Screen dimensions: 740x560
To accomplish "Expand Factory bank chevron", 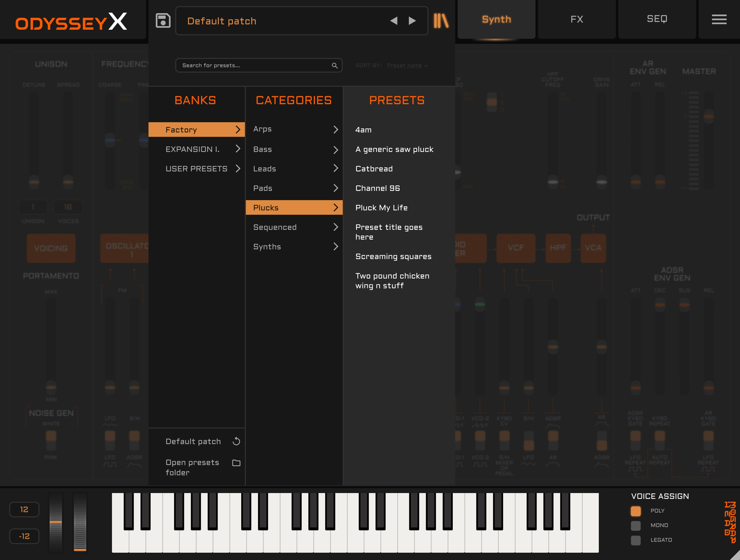I will tap(238, 130).
